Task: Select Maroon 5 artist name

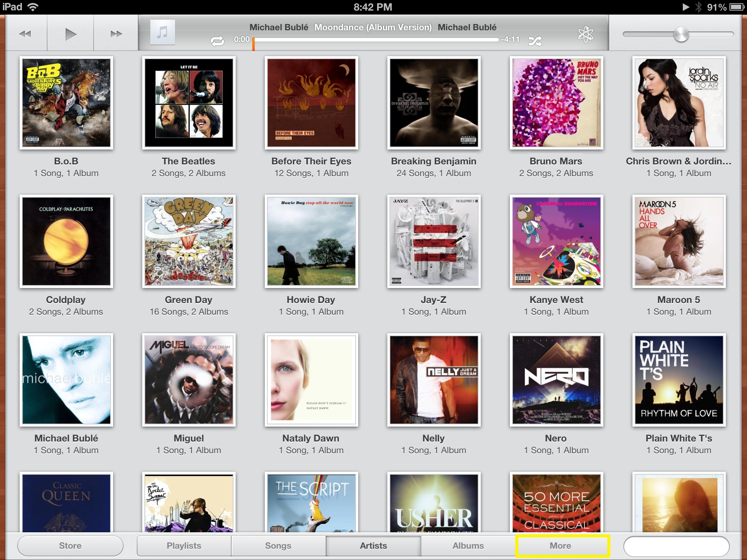Action: (x=679, y=300)
